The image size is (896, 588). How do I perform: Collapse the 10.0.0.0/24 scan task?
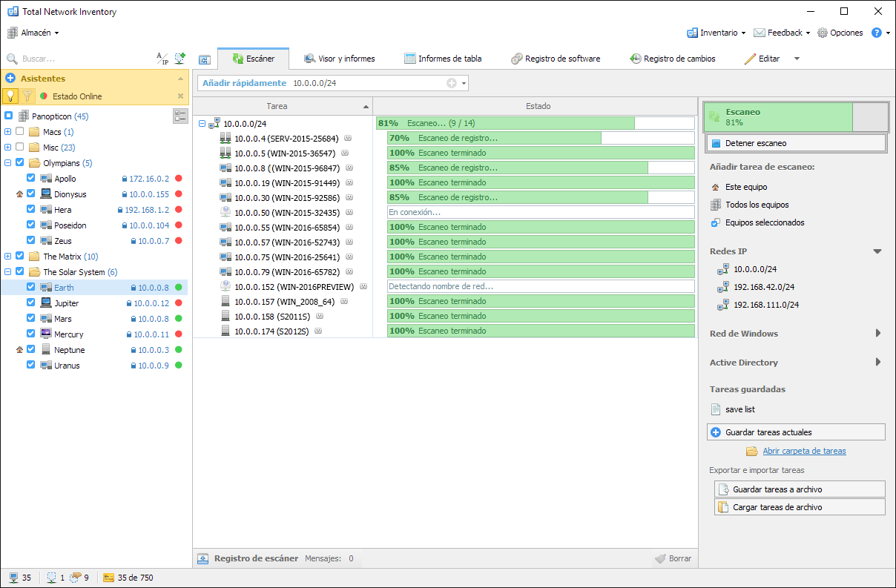click(x=202, y=124)
